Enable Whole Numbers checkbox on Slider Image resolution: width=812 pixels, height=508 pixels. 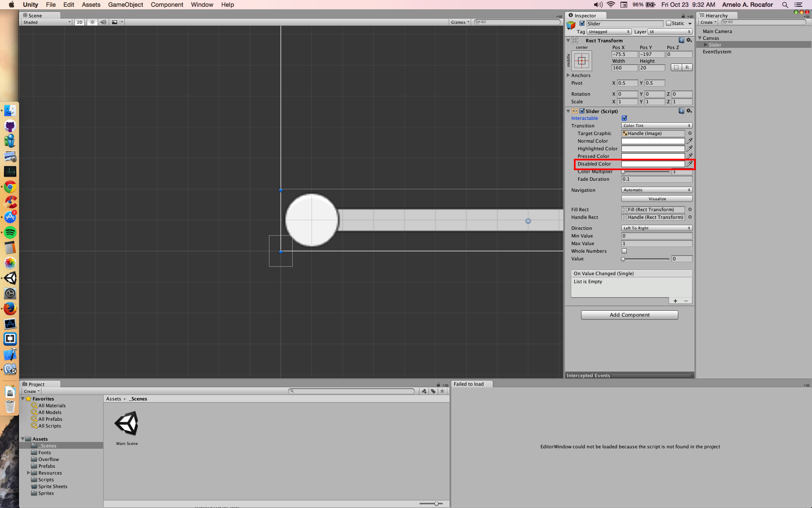coord(624,251)
